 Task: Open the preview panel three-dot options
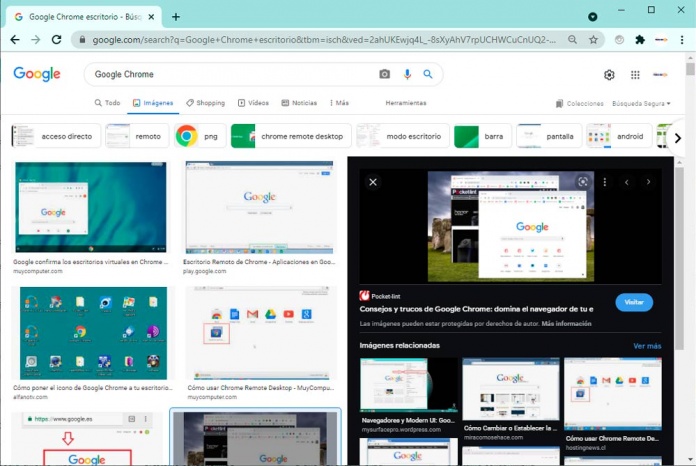[x=605, y=182]
